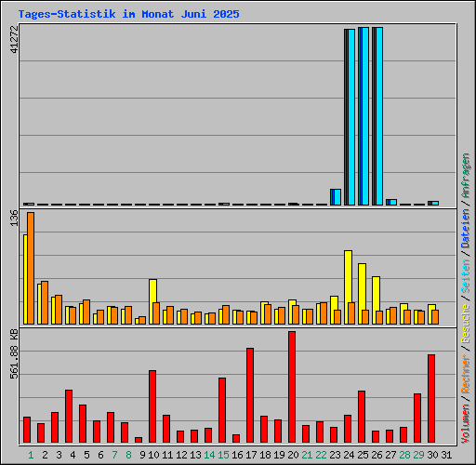
Task: Select the red Volumen bar for day 9
Action: click(x=139, y=440)
